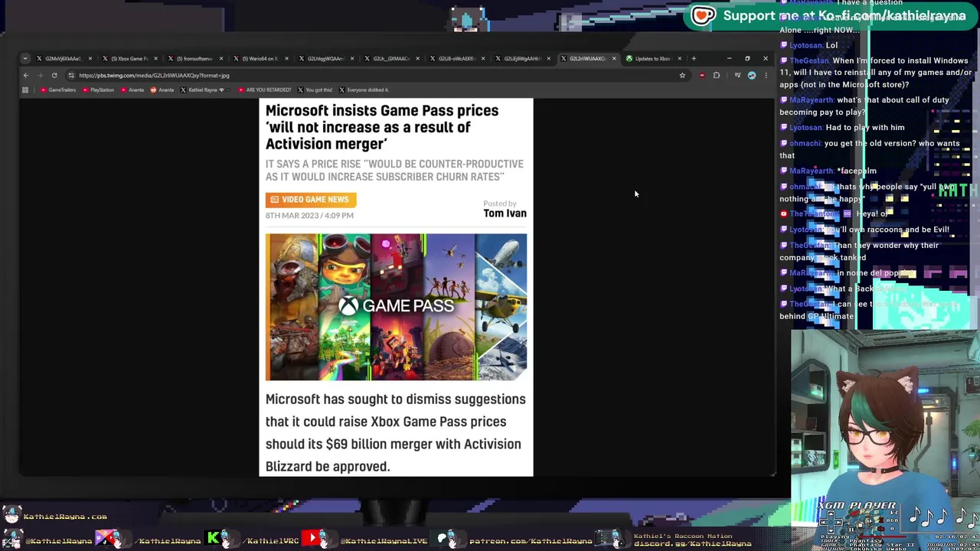Reload the current page
Screen dimensions: 980x551
point(54,75)
